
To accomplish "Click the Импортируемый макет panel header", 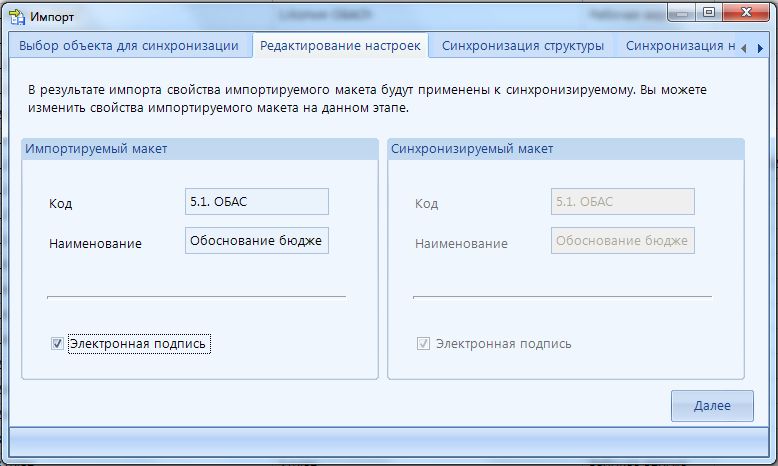I will pyautogui.click(x=199, y=149).
